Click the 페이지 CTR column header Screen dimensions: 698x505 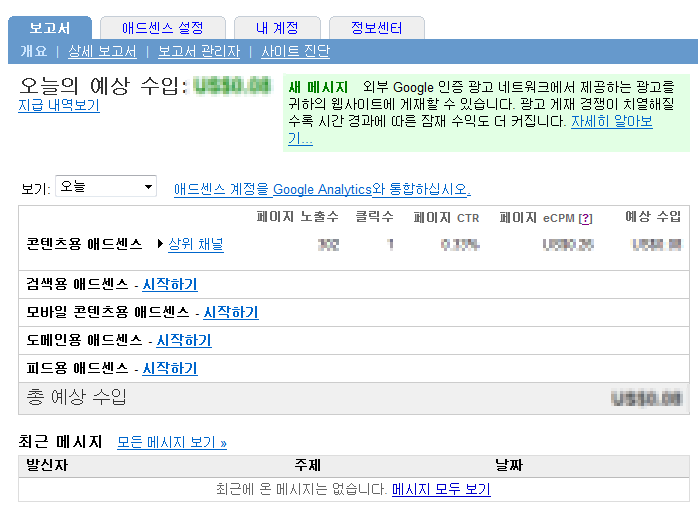446,218
